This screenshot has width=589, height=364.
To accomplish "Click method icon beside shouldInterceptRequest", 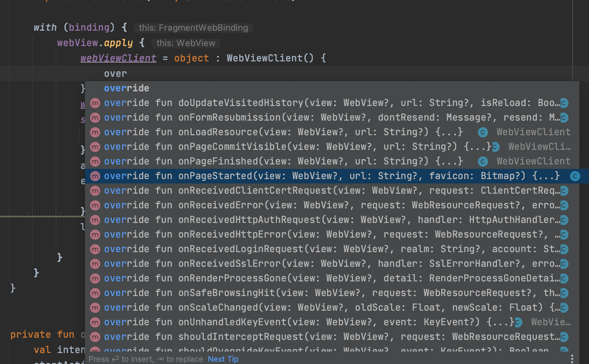I will (x=95, y=337).
